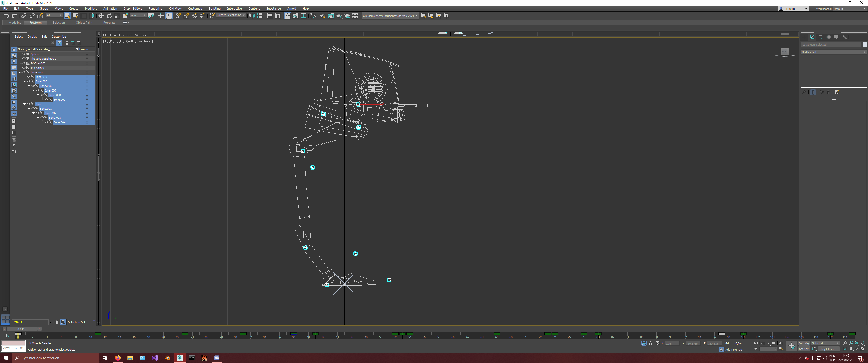Open the Mirror tool
This screenshot has height=363, width=868.
coord(252,16)
